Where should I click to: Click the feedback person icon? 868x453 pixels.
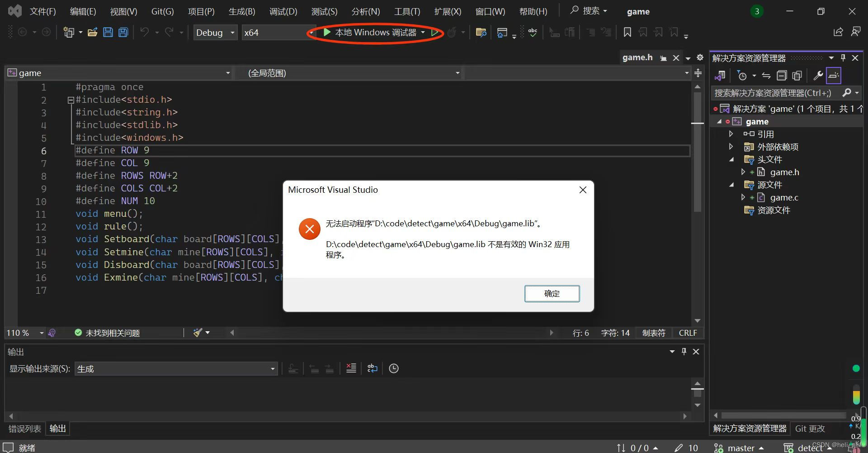click(856, 32)
